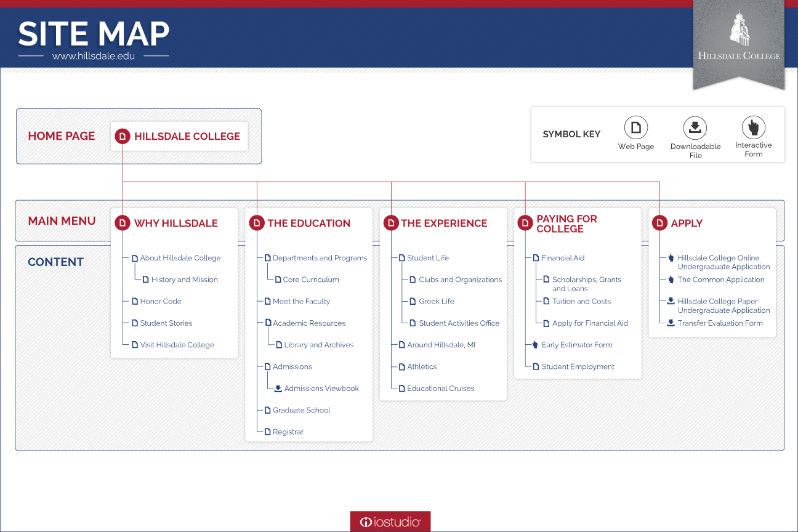Screen dimensions: 798x532
Task: Click the HOME PAGE section label
Action: [x=62, y=136]
